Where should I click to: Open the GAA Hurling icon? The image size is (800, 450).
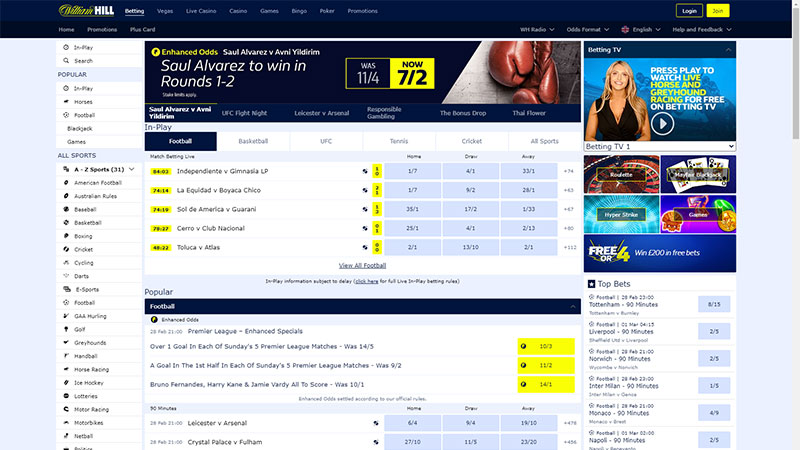(66, 316)
